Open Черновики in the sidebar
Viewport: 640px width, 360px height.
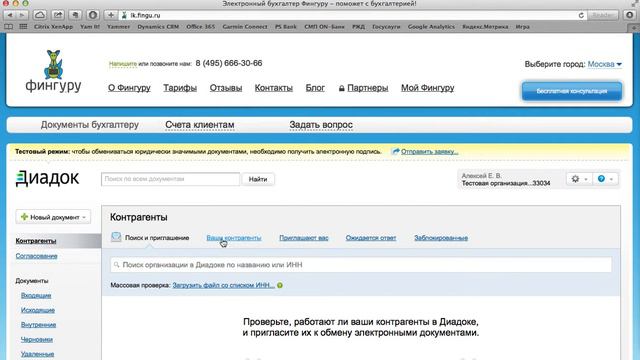[37, 339]
